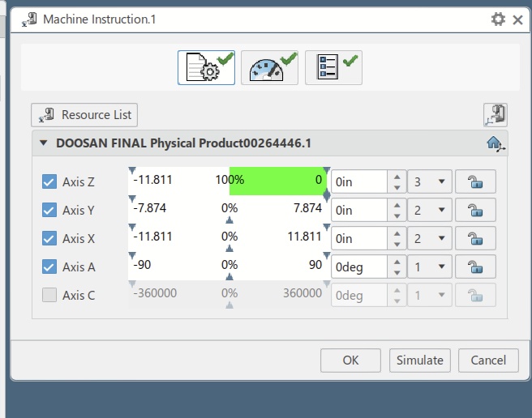Open the Axis Y priority dropdown showing 2
This screenshot has width=532, height=418.
point(430,210)
